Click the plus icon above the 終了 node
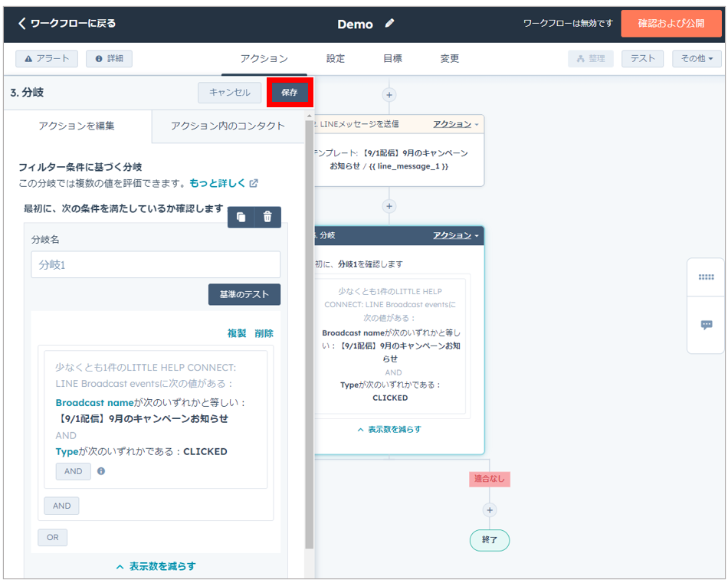 (490, 510)
